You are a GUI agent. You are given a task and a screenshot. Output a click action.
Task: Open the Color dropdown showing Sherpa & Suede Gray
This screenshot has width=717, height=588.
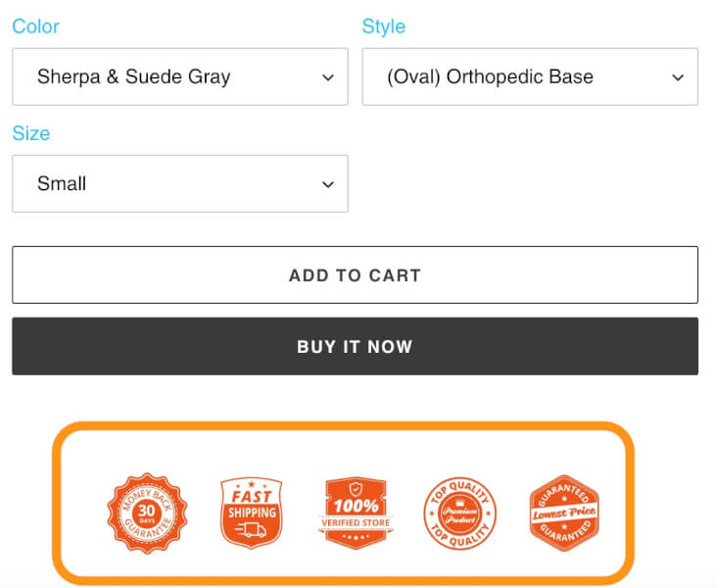[180, 76]
